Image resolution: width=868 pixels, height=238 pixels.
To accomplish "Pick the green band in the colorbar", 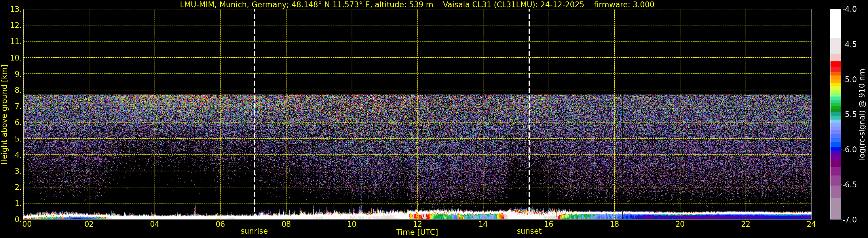I will (835, 108).
